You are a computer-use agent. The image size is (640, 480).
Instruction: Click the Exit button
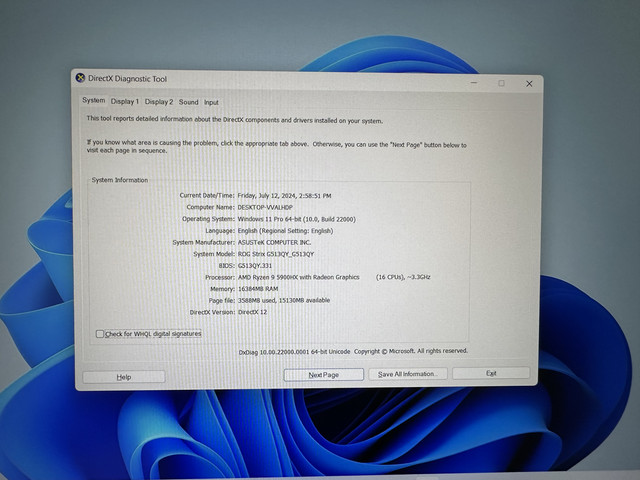pyautogui.click(x=491, y=373)
